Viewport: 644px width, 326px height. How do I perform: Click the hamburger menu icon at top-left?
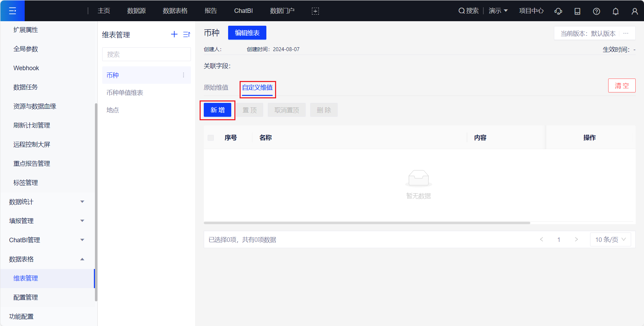point(13,11)
